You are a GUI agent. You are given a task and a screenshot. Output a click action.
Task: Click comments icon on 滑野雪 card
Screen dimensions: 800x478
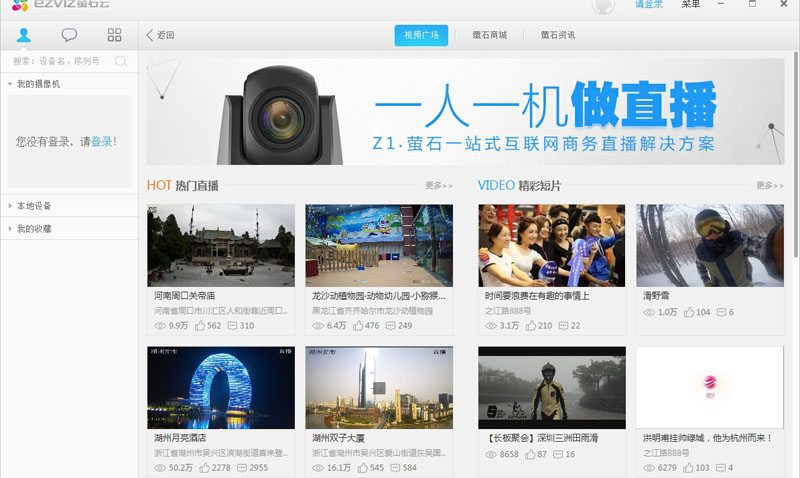click(x=721, y=312)
